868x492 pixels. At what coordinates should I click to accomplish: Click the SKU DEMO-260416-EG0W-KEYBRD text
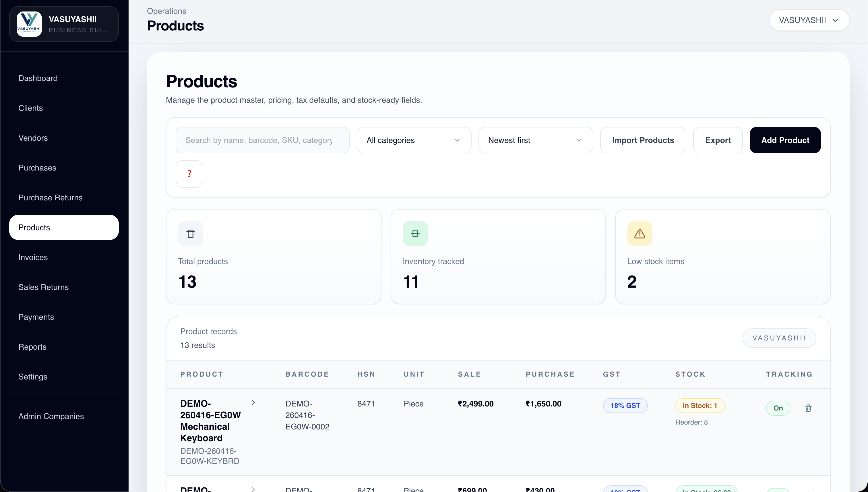[x=210, y=456]
